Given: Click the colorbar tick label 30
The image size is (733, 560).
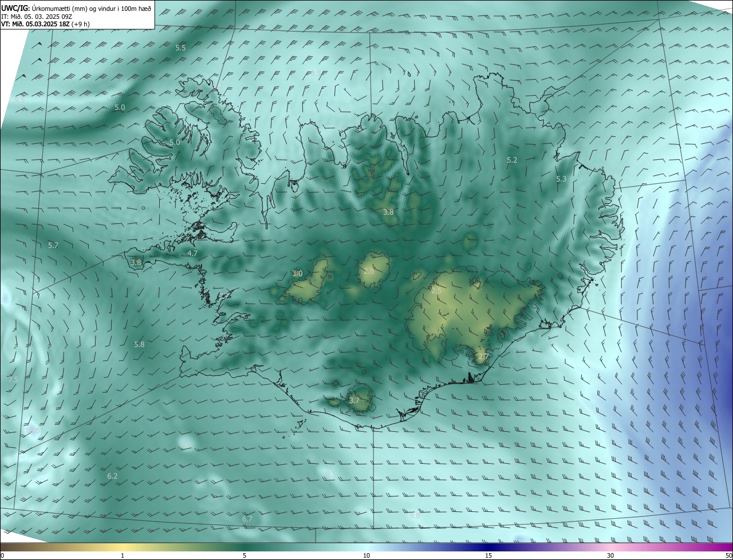Looking at the screenshot, I should point(610,555).
